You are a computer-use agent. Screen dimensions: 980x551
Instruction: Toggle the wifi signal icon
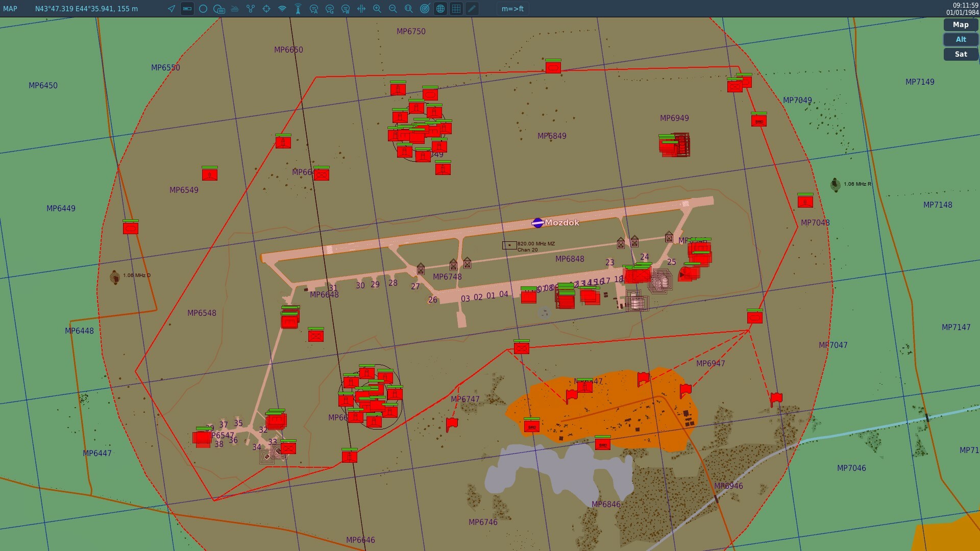click(282, 9)
